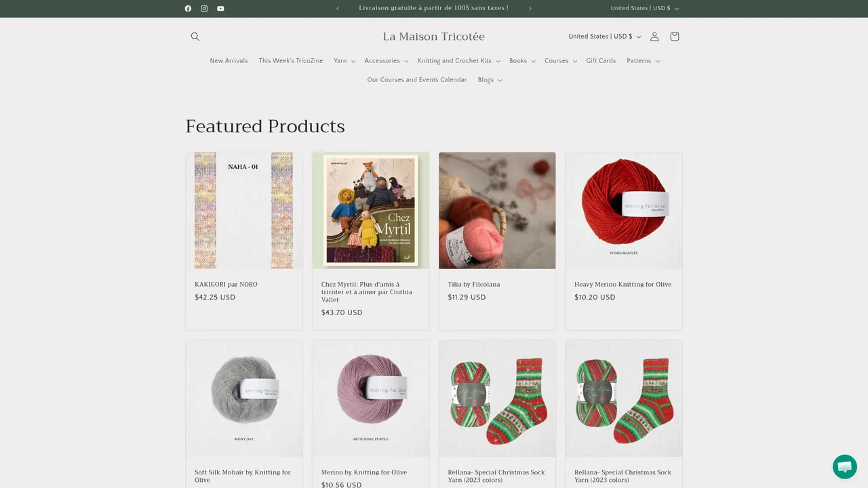Expand the Yarn menu
The width and height of the screenshot is (868, 488).
(344, 61)
